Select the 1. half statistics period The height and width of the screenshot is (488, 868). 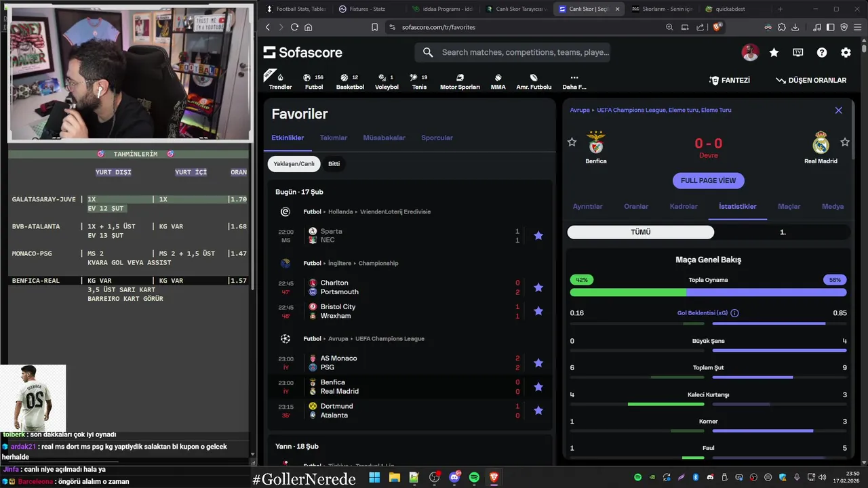tap(783, 232)
